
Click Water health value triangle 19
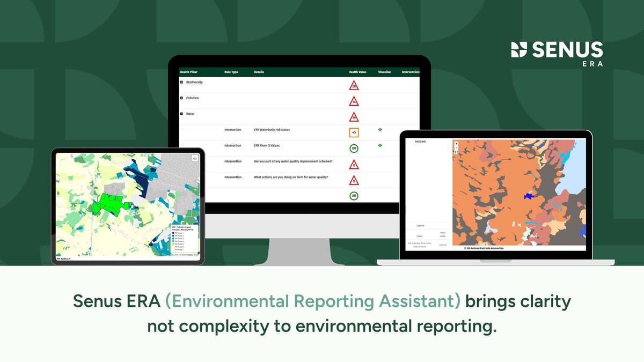(354, 117)
